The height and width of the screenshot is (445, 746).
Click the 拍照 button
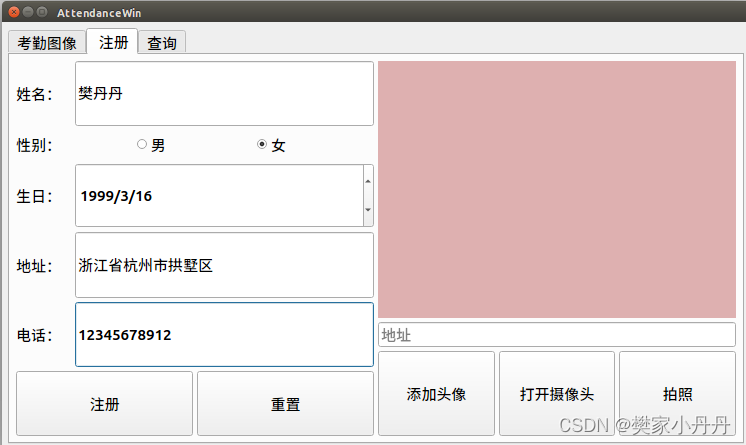pos(677,394)
